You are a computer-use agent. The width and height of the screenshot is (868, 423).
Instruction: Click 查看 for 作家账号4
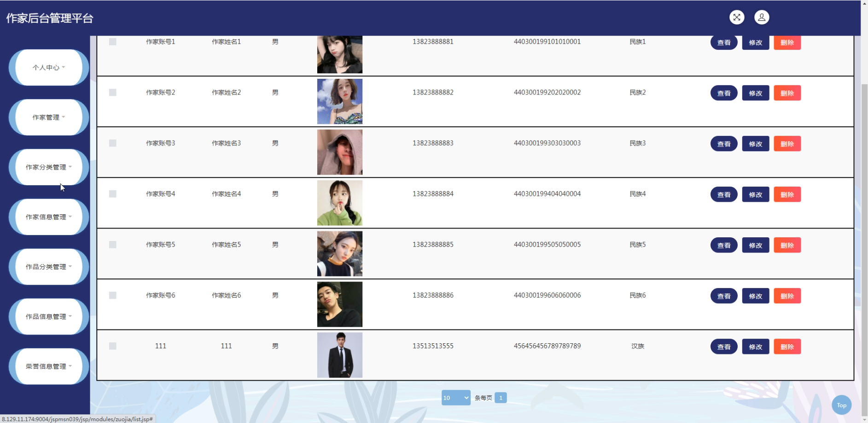coord(724,194)
